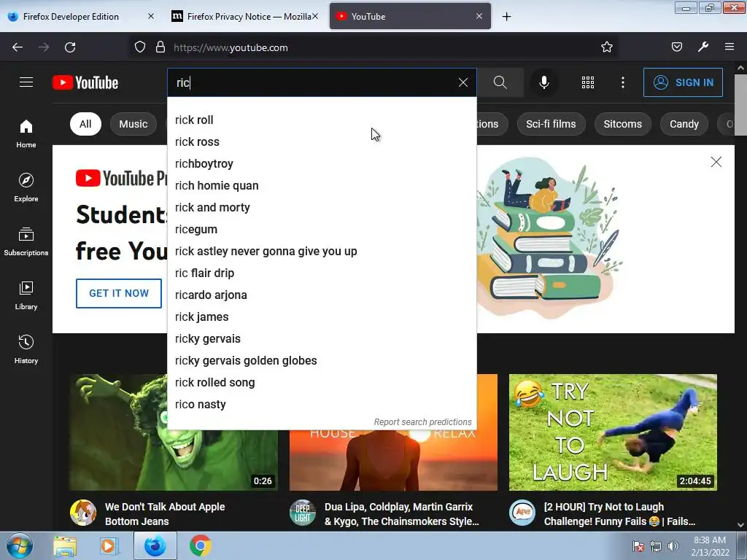Pick 'rick astley never gonna give you up'
Viewport: 747px width, 560px height.
pos(322,252)
